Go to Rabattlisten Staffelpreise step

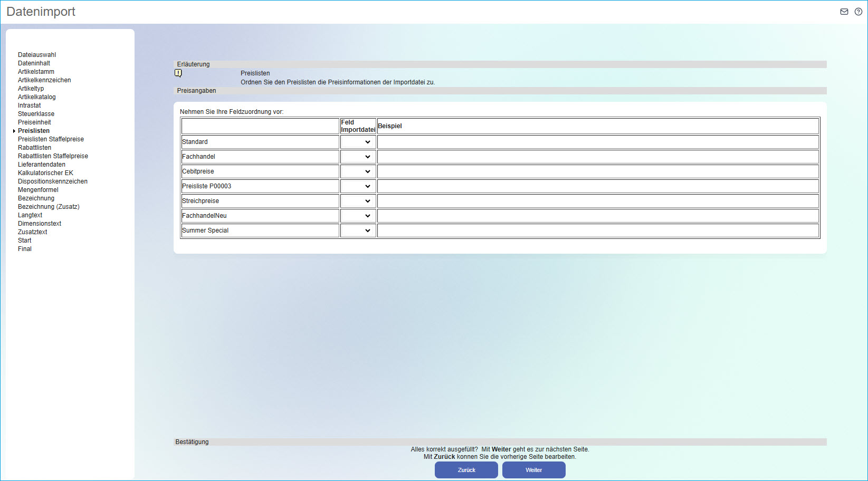coord(53,156)
